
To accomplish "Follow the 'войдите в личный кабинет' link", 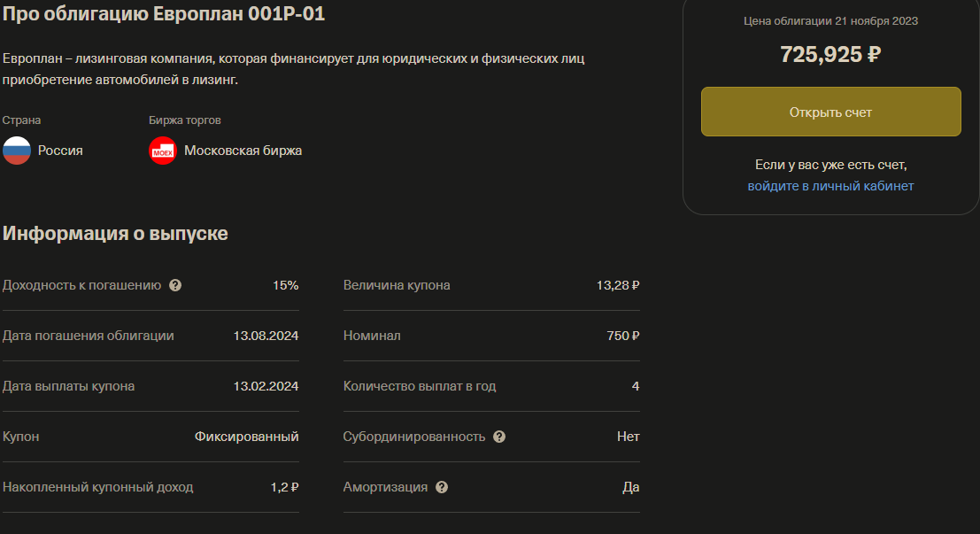I will point(830,186).
